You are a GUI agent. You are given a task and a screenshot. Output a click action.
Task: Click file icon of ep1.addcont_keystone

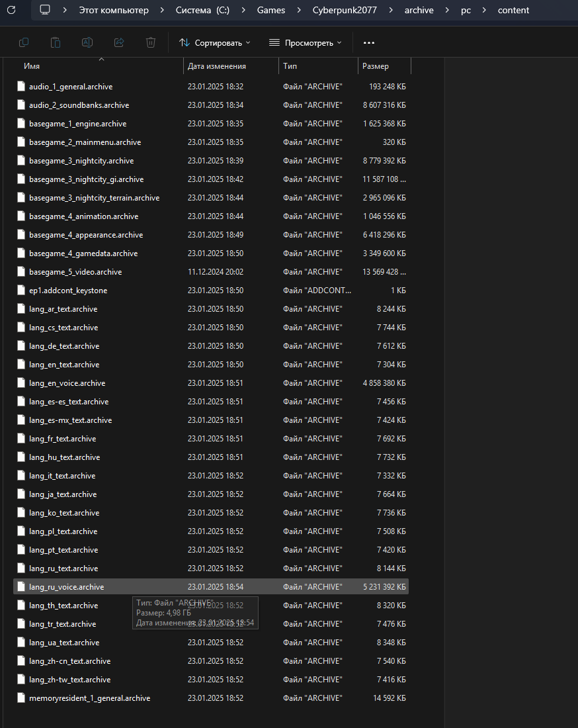(21, 290)
